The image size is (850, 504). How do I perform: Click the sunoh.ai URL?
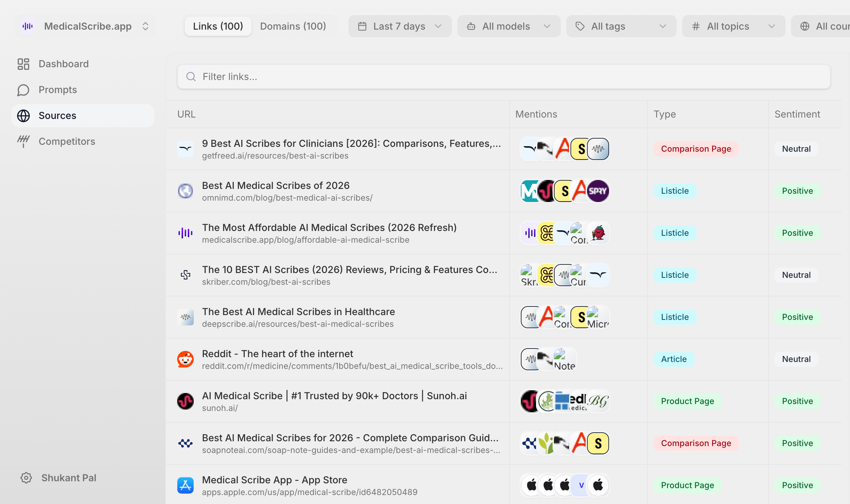coord(220,408)
